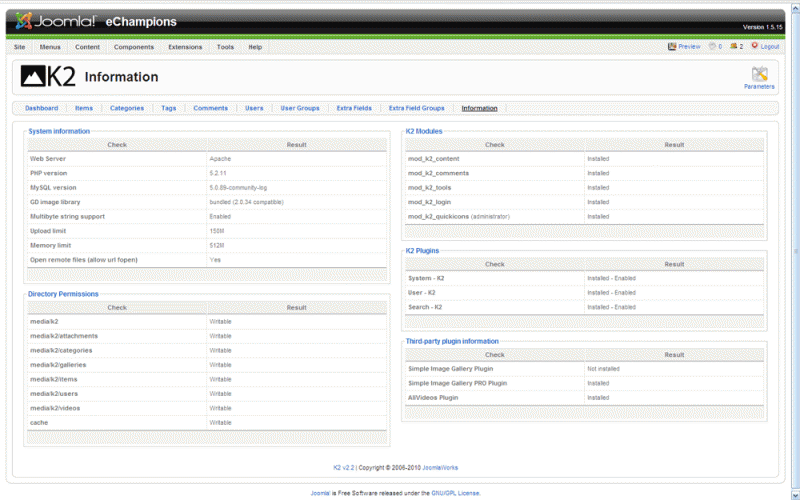Switch to the Dashboard tab
The image size is (800, 500).
click(41, 108)
